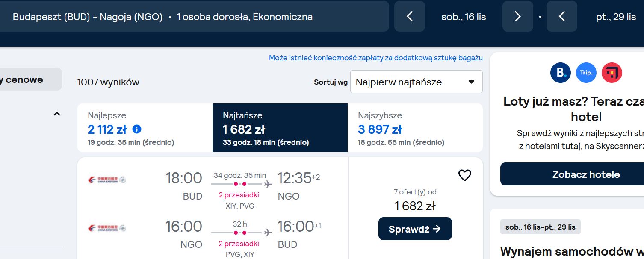Switch to the Najszybsze tab
Viewport: 644px width, 259px height.
415,128
